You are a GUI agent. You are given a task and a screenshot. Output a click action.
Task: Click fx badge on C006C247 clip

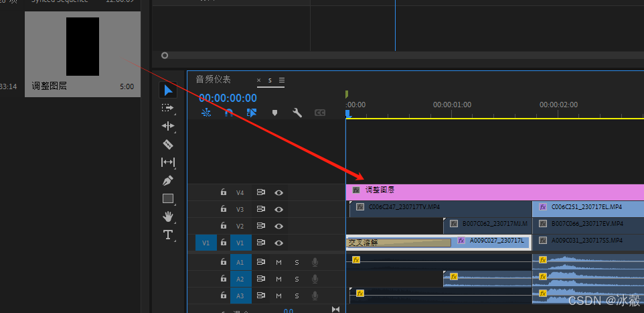[x=360, y=207]
